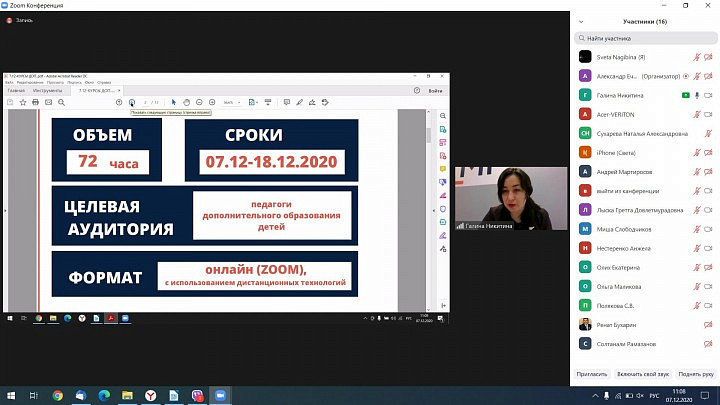Click the Найти участника search field

(x=645, y=38)
